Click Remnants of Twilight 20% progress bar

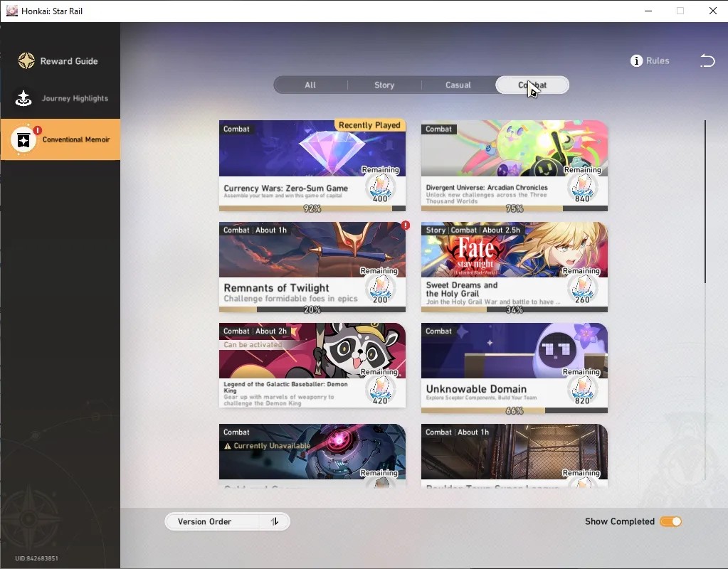tap(312, 309)
